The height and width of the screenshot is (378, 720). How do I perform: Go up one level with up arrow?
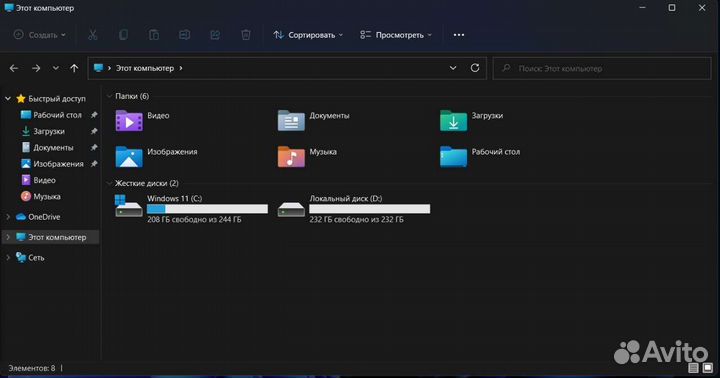pos(74,68)
